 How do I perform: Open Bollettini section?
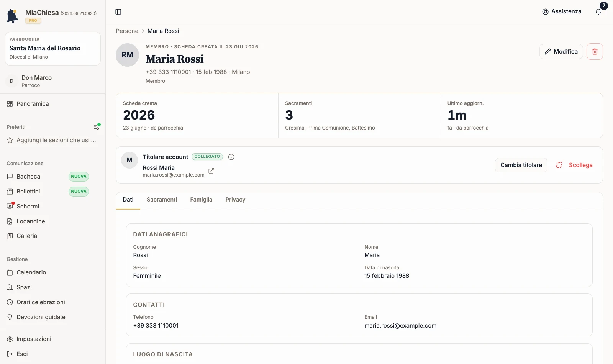(52, 192)
